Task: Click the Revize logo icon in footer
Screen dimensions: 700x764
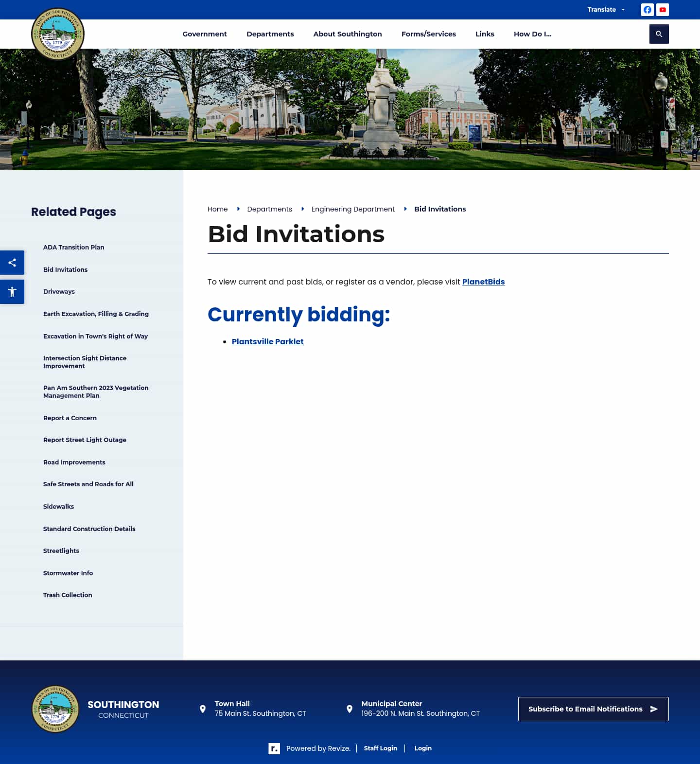Action: [274, 748]
